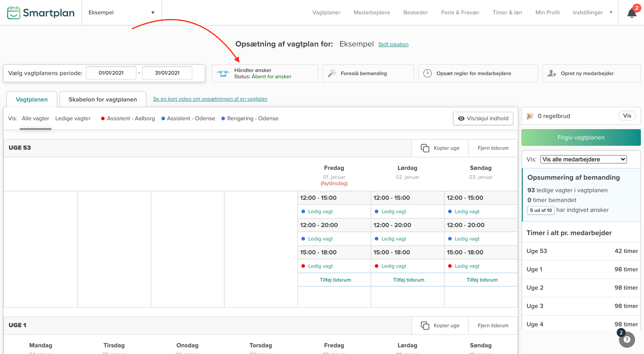Screen dimensions: 644x354
Task: Open the Eksempel location dropdown
Action: point(121,12)
